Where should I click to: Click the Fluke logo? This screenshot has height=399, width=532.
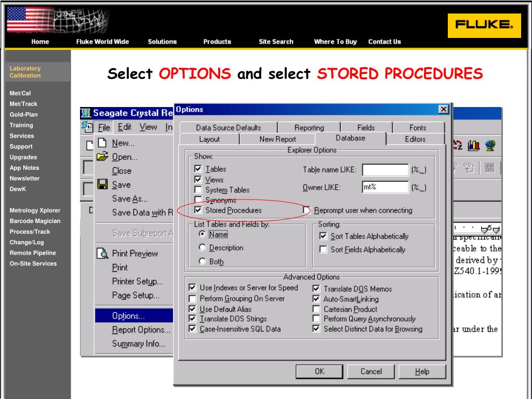484,25
